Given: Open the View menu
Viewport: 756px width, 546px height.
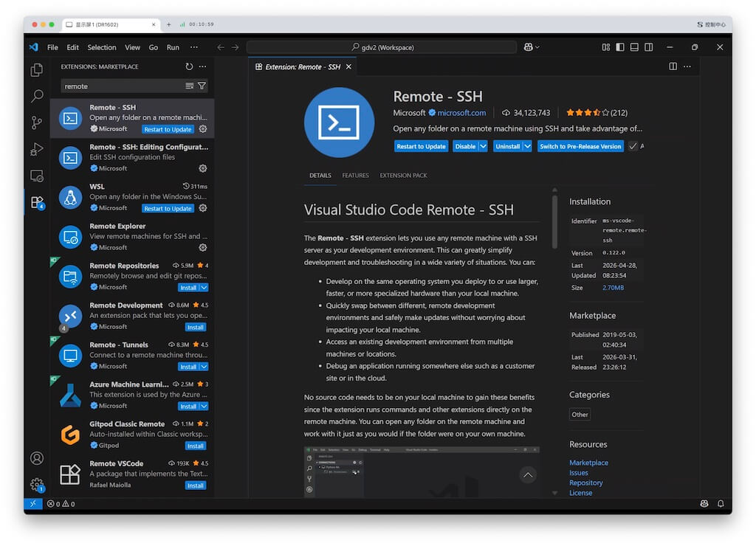Looking at the screenshot, I should click(132, 46).
